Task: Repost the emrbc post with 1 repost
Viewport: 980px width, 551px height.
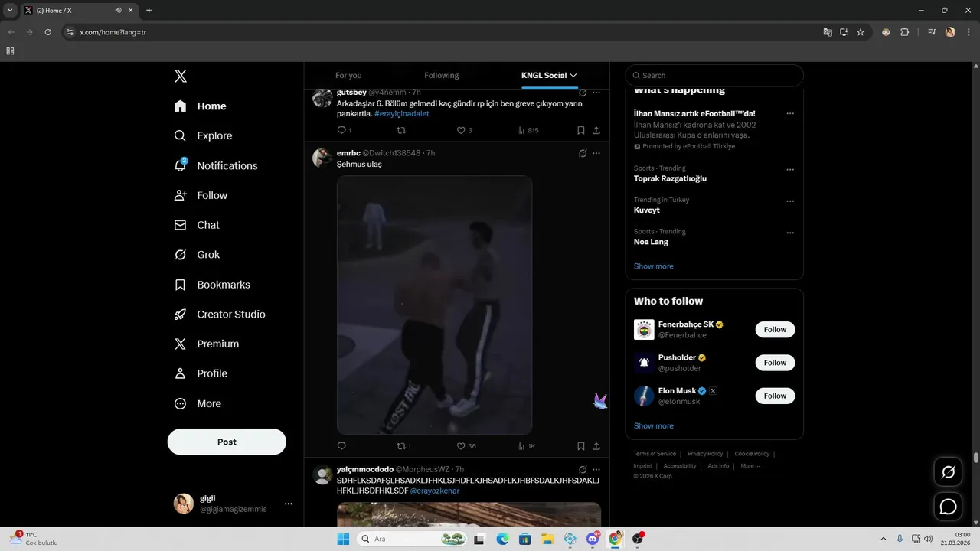Action: tap(403, 446)
